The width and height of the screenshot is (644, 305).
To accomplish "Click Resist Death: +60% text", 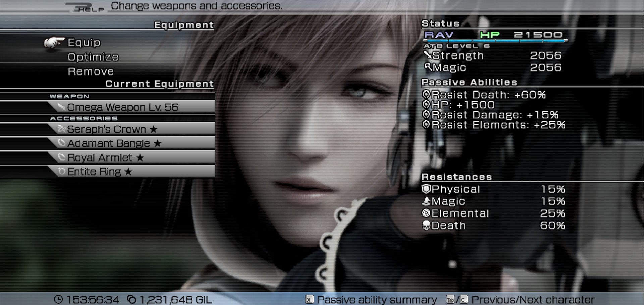I will point(489,95).
